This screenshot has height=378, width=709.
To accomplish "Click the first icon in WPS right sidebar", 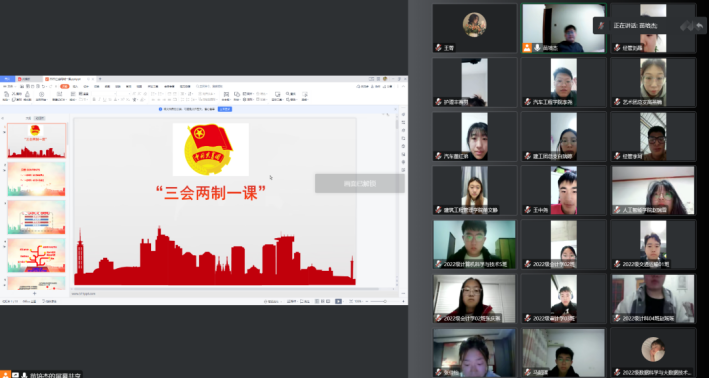I will point(403,115).
